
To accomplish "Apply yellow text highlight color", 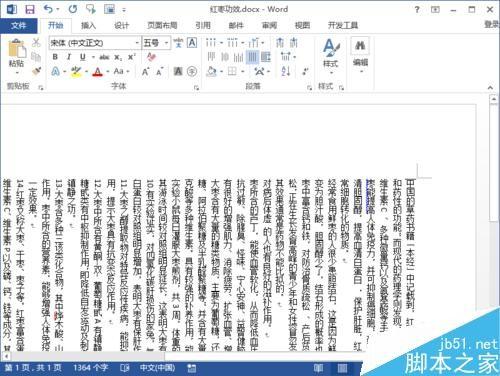I will pos(76,71).
